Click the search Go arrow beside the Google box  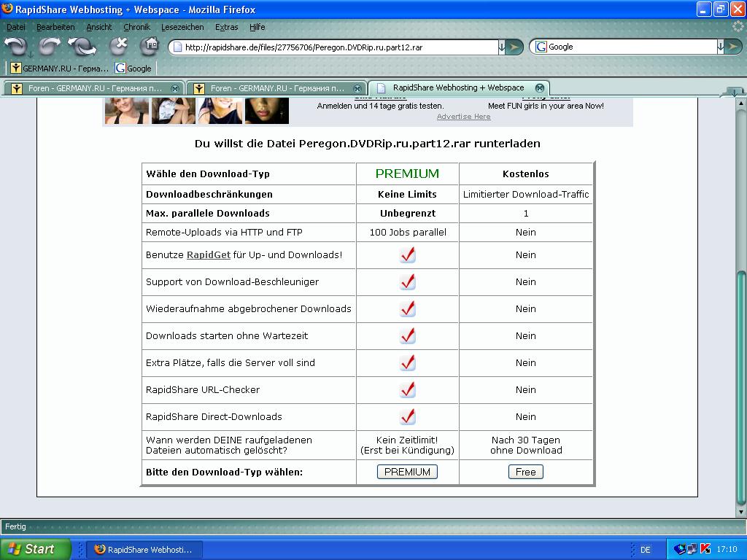734,47
